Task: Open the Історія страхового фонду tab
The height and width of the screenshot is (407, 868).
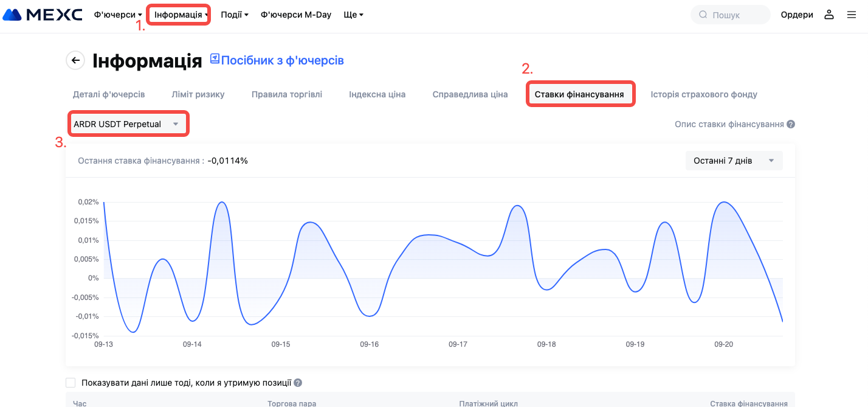Action: coord(704,94)
